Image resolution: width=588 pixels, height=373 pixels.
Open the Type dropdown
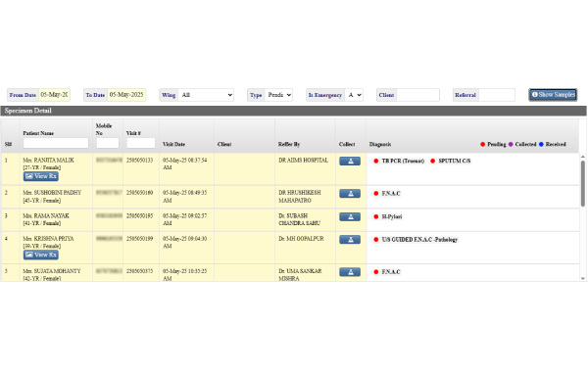[278, 95]
